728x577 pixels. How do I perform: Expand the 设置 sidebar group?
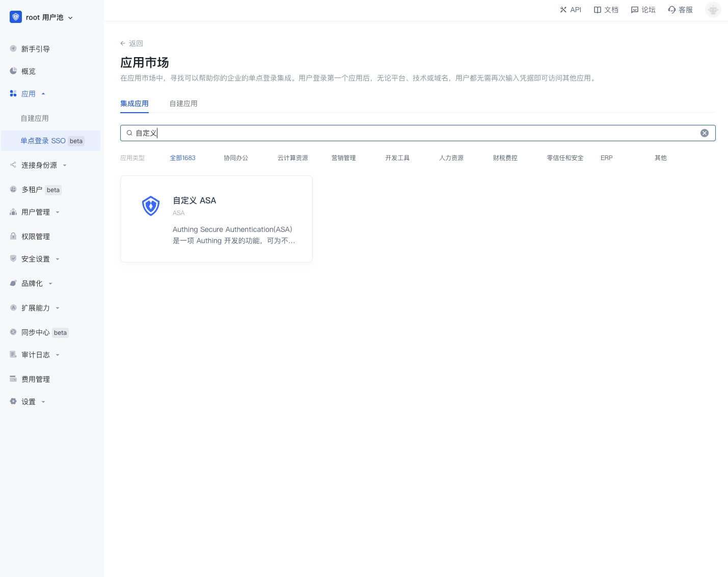point(29,402)
